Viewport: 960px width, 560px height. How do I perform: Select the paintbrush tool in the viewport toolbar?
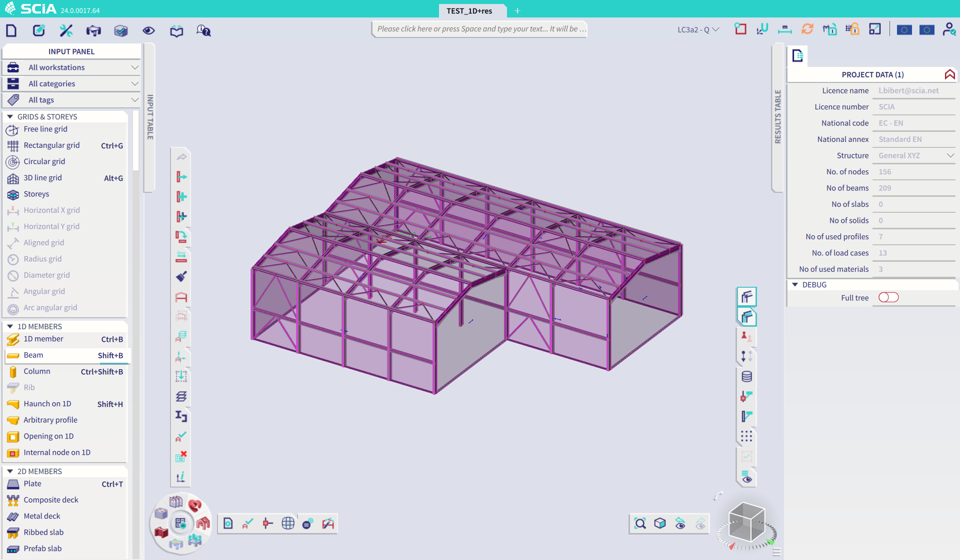[181, 276]
